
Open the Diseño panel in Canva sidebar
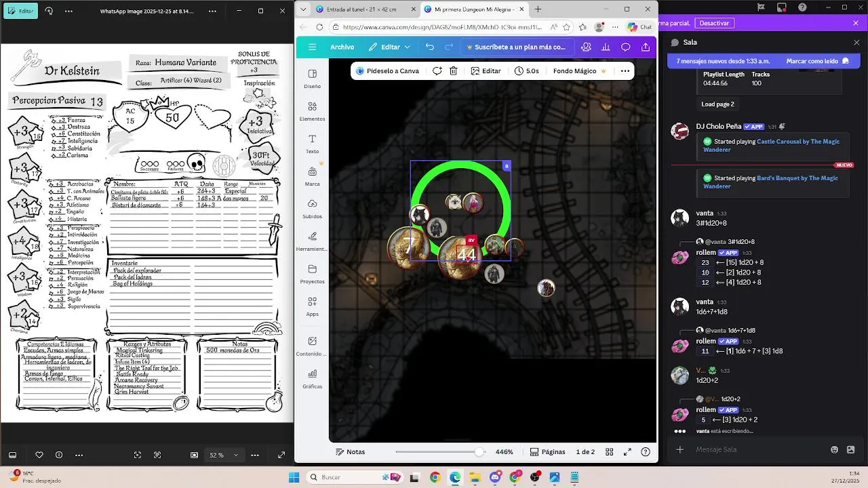pos(312,79)
